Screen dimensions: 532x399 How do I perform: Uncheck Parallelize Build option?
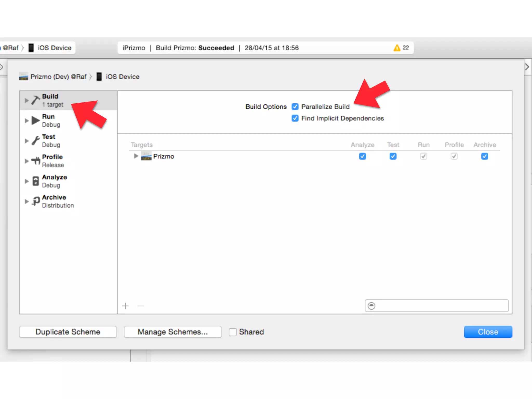[x=295, y=107]
